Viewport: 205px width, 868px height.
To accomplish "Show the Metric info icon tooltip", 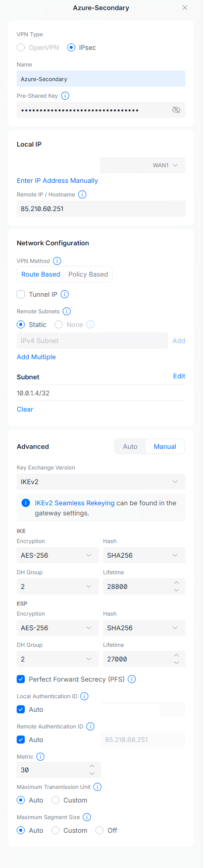I will (x=40, y=757).
